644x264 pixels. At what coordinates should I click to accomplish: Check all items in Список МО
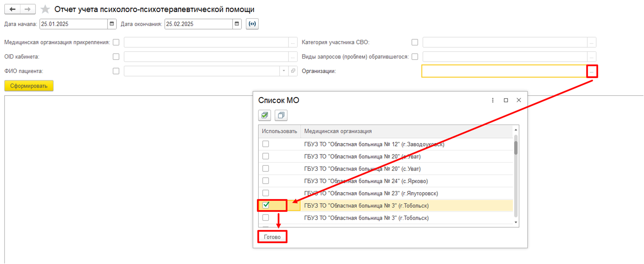point(264,115)
